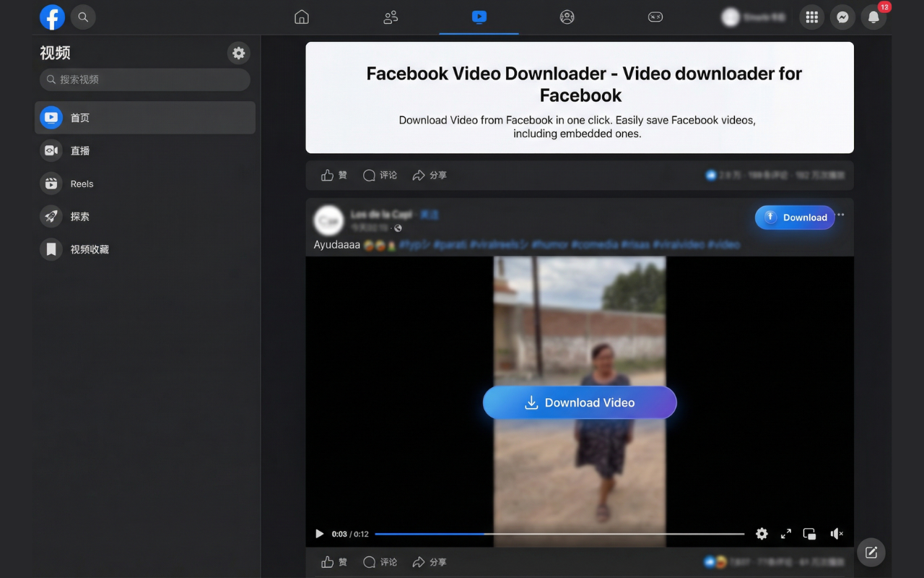Open the Gaming controller tab icon

(655, 17)
